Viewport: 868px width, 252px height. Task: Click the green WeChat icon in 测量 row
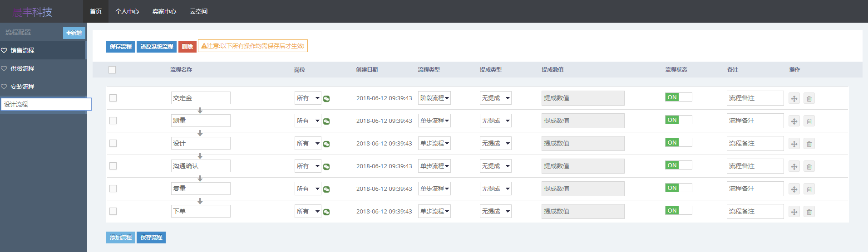326,121
